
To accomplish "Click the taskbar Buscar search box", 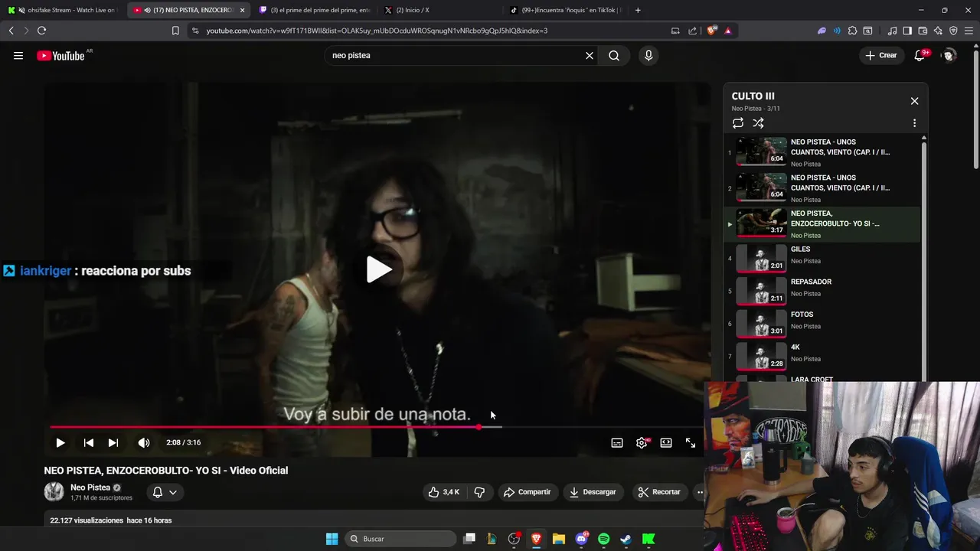I will [x=401, y=539].
